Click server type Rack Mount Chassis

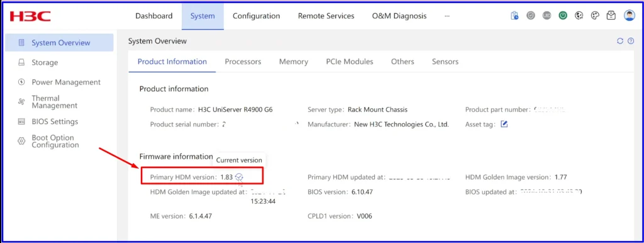point(377,110)
